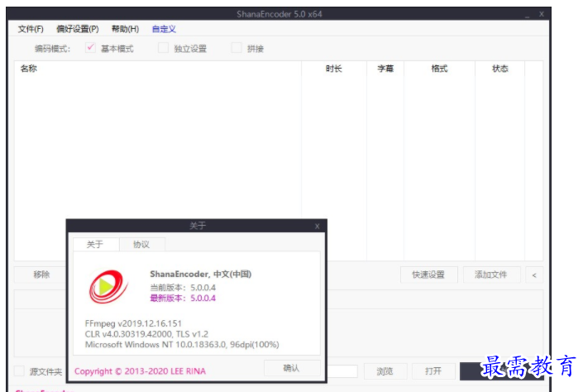The image size is (583, 392).
Task: Click the 浏览 browse button
Action: (x=385, y=370)
